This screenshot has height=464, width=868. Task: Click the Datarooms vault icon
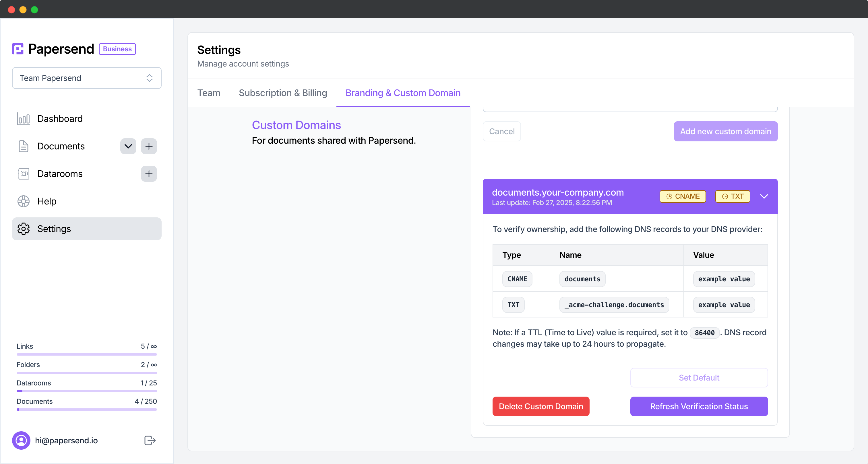click(x=23, y=174)
